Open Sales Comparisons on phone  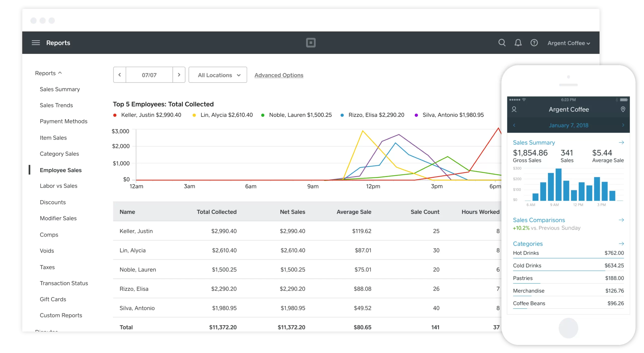click(x=539, y=220)
